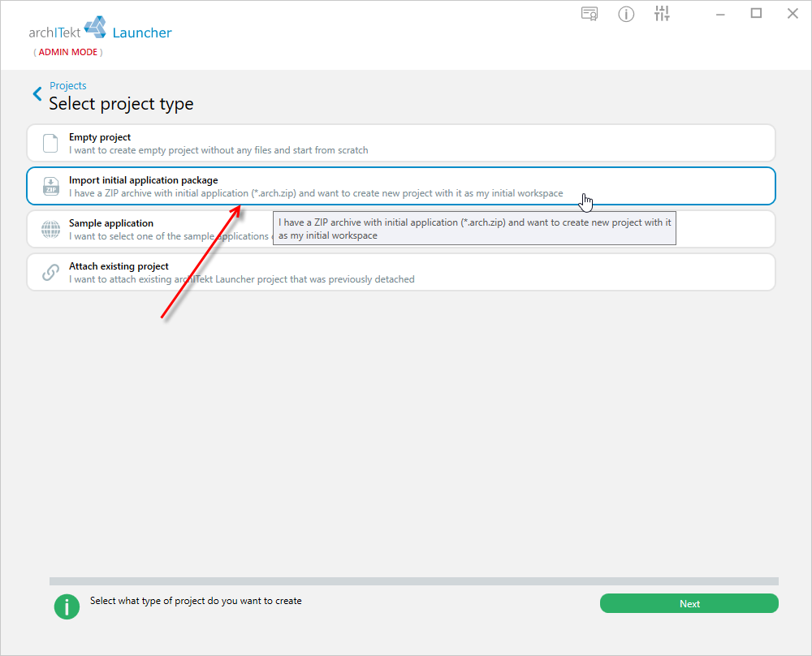Click the Select project type heading
Image resolution: width=812 pixels, height=656 pixels.
click(x=121, y=104)
